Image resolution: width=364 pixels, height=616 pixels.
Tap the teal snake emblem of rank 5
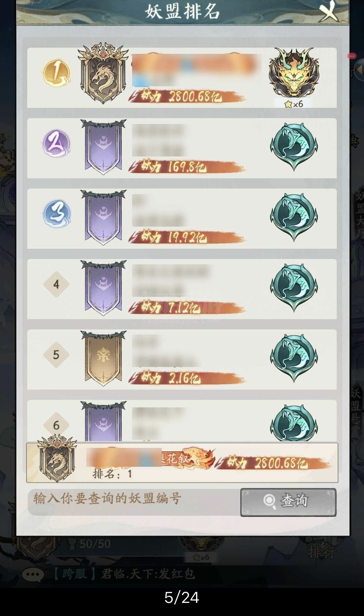294,358
